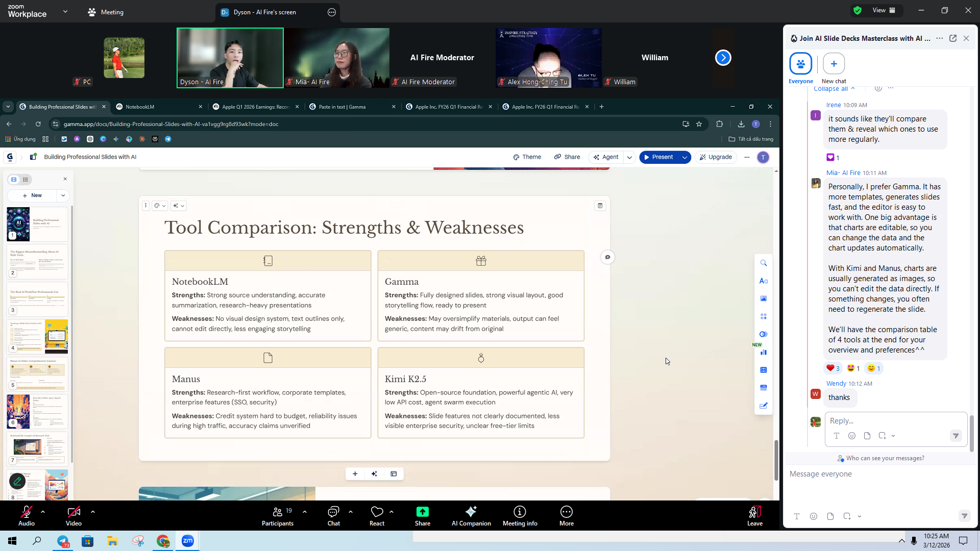
Task: Toggle contrast mode in the Gamma sidebar
Action: (x=764, y=334)
